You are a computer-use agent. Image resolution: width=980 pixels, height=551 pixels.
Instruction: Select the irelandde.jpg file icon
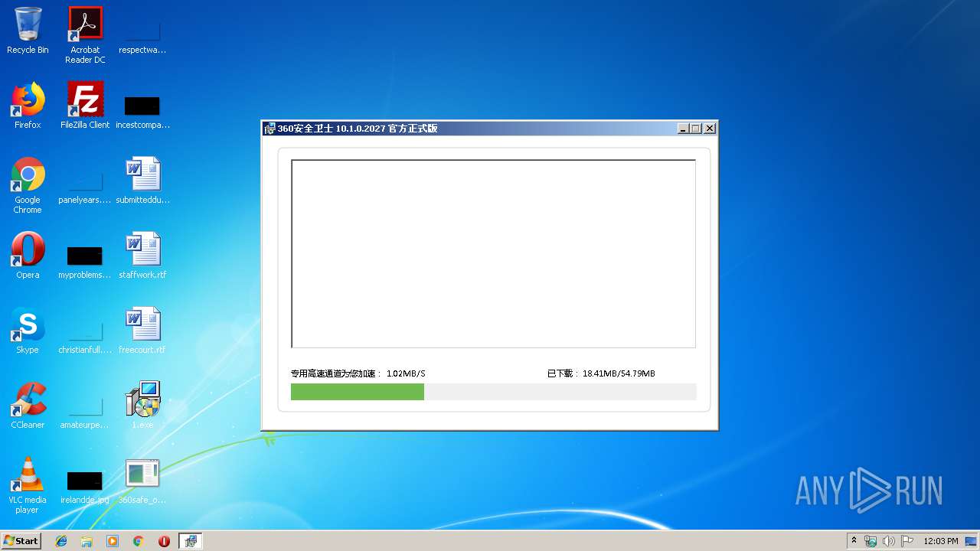point(85,487)
